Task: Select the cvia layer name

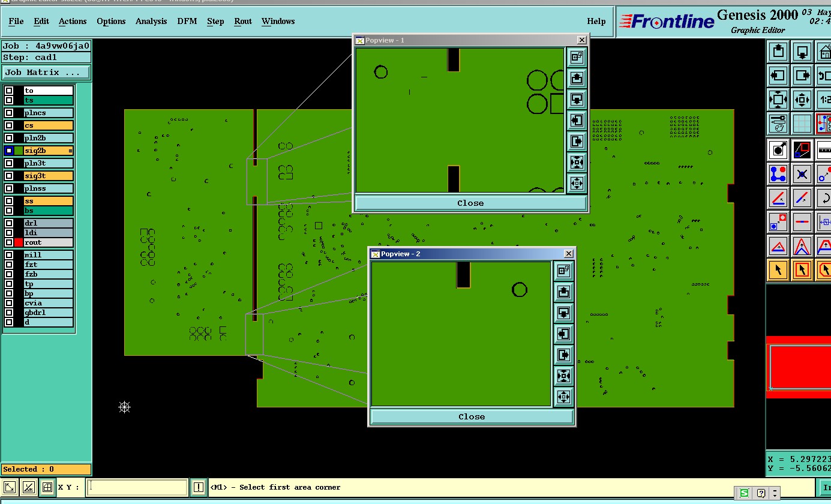Action: pos(49,303)
